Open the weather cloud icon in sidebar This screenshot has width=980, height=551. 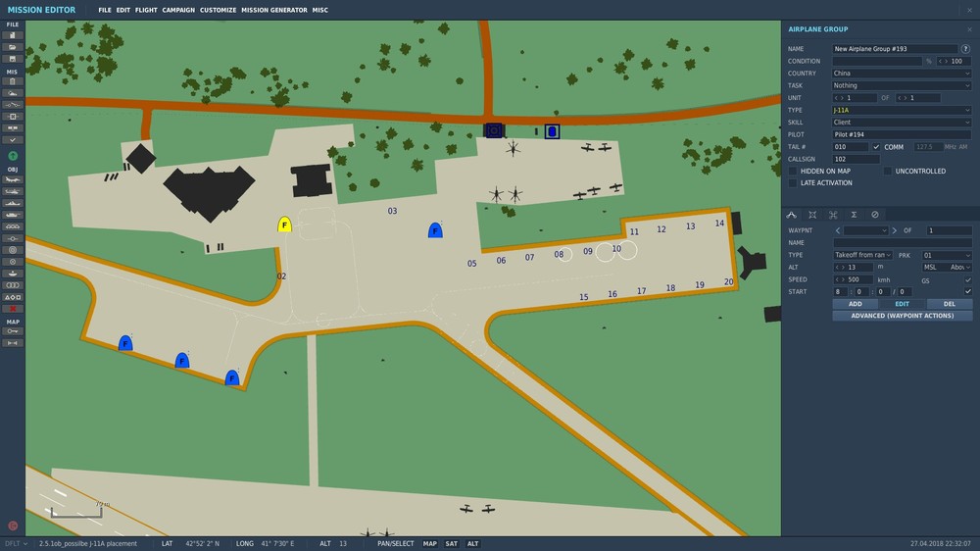[12, 93]
